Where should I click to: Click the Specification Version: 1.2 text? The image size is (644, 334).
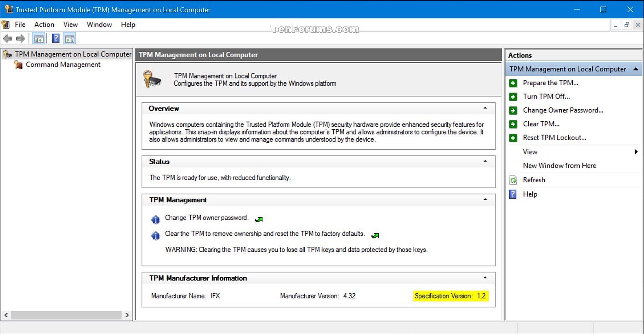450,296
